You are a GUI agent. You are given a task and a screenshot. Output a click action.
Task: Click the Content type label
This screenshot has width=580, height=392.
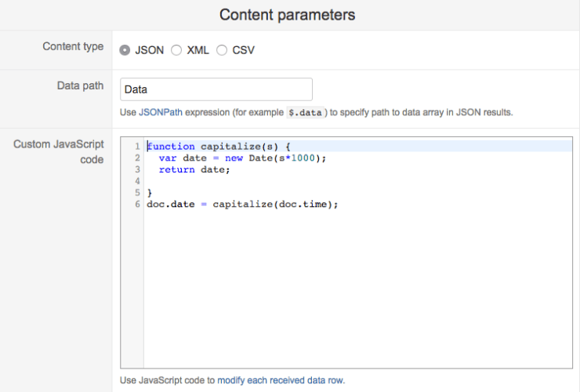73,47
